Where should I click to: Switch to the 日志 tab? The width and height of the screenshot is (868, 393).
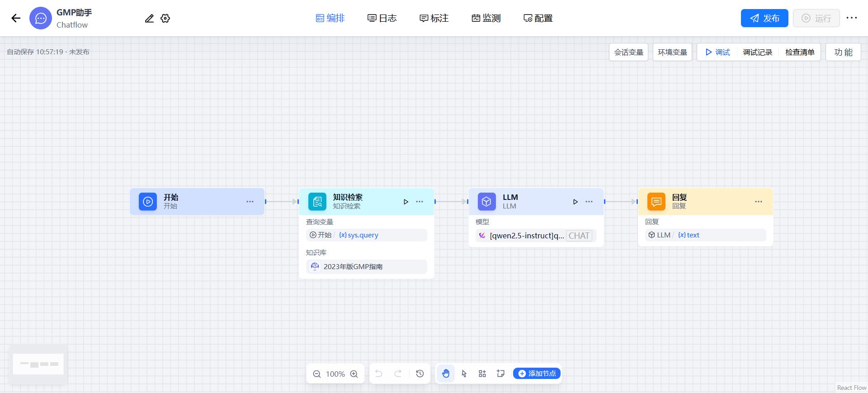[x=382, y=18]
